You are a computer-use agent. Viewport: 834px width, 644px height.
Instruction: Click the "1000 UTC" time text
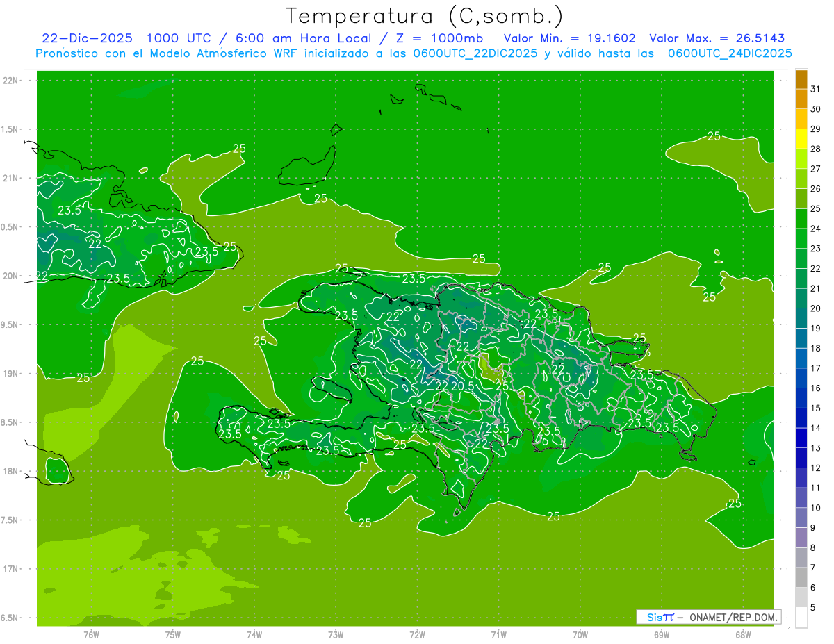click(179, 38)
